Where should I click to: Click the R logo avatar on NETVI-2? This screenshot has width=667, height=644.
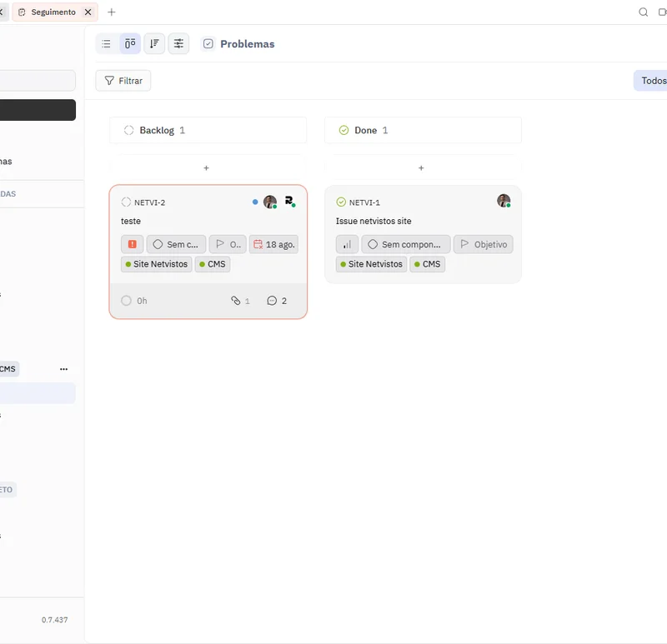pyautogui.click(x=289, y=201)
